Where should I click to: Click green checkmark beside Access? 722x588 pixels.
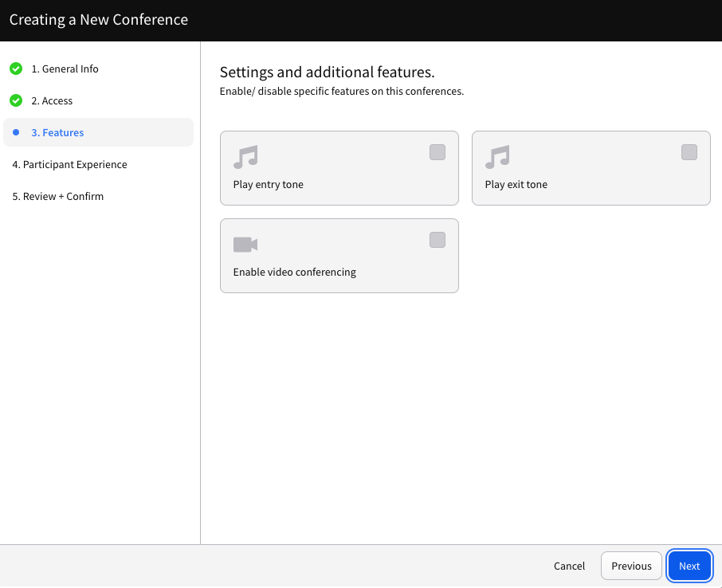coord(16,100)
